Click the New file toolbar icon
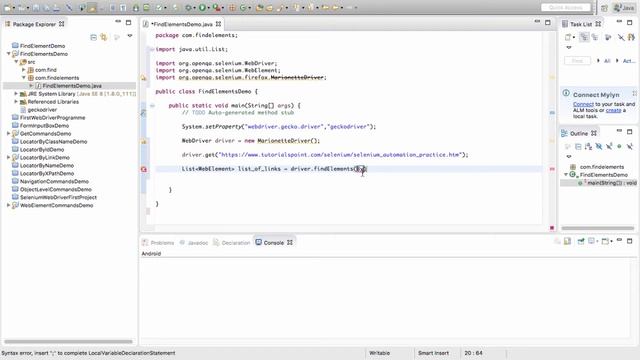 pos(7,8)
